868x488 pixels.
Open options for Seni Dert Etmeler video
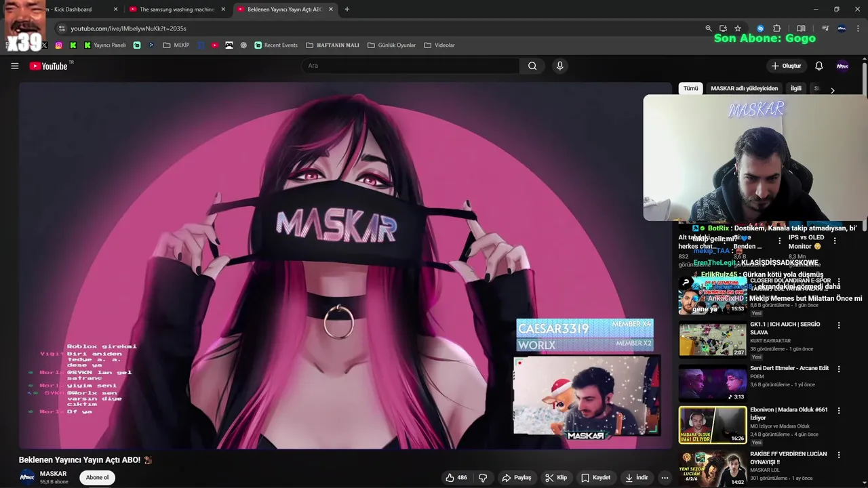(x=839, y=369)
